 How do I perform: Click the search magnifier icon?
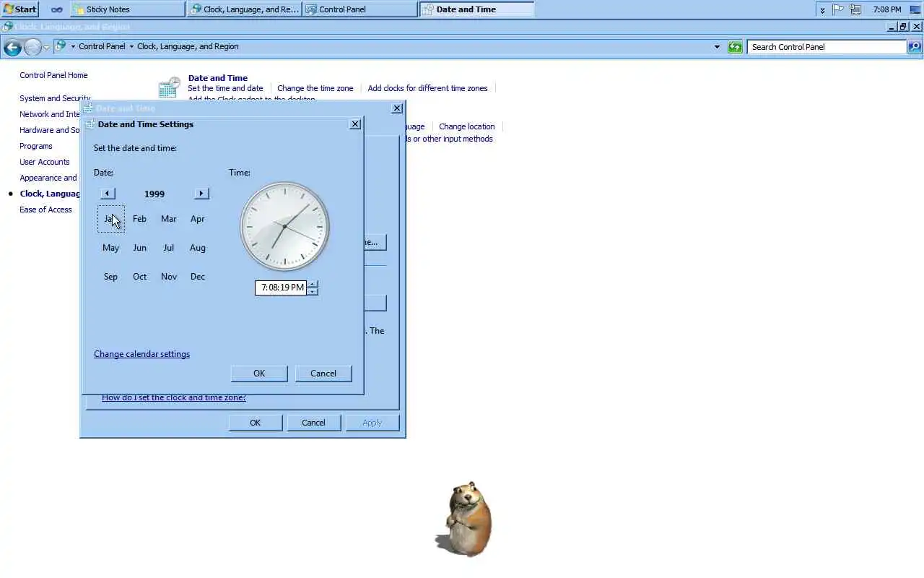(914, 47)
